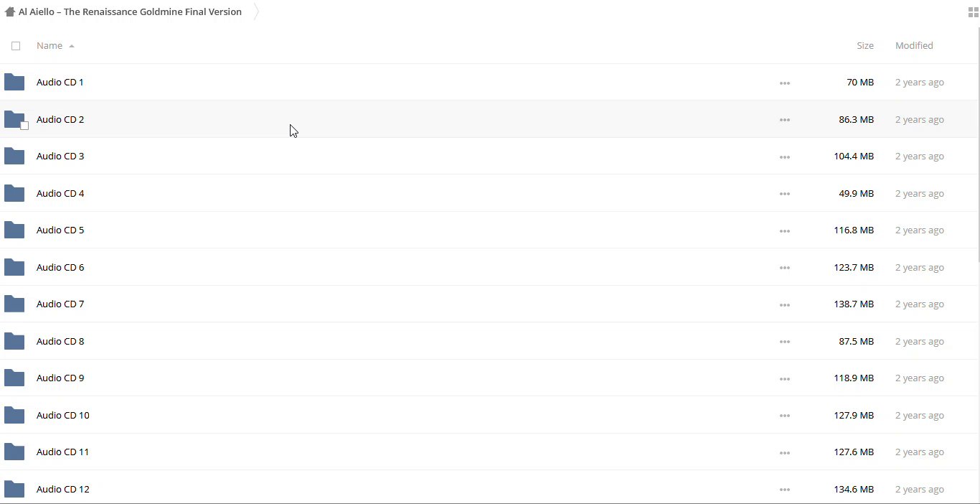
Task: Check the Audio CD 2 selection box
Action: [24, 126]
